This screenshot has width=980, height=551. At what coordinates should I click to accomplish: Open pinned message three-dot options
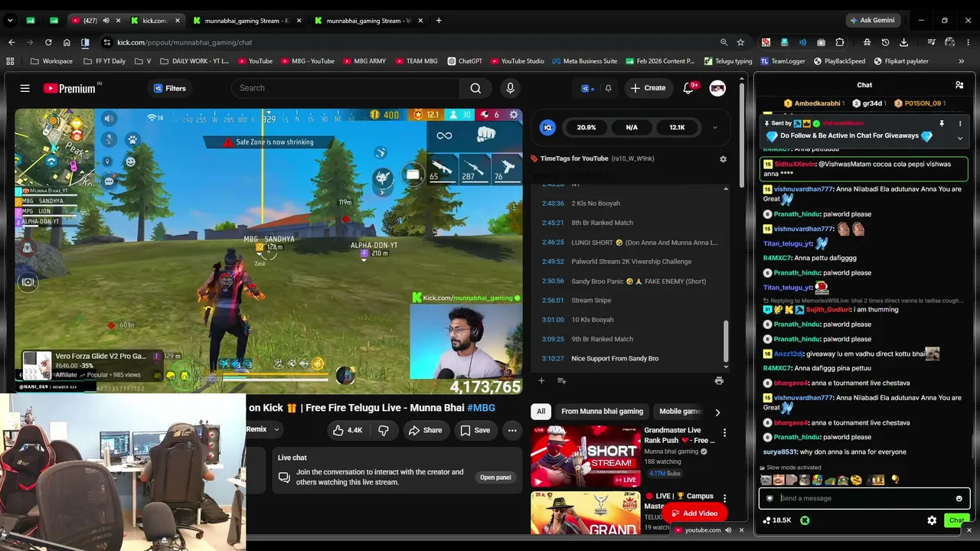point(960,123)
